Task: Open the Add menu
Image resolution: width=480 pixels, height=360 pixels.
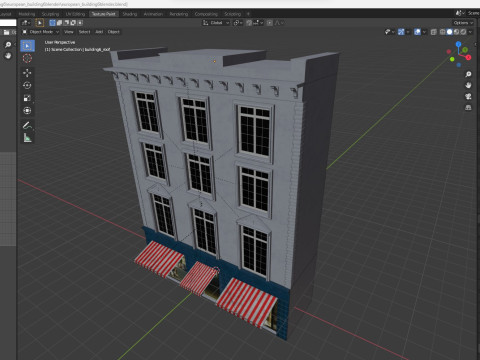Action: point(99,32)
